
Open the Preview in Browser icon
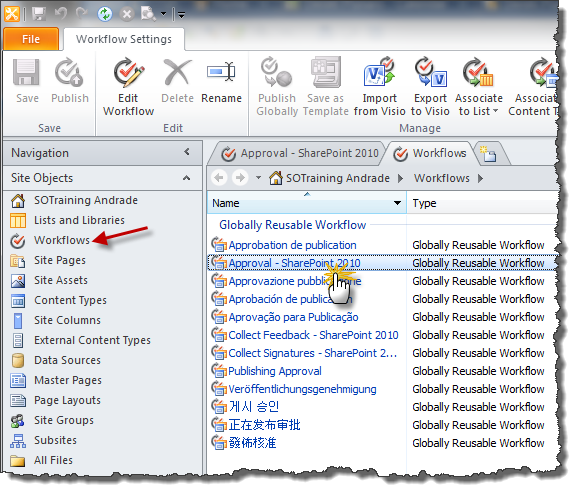(148, 14)
